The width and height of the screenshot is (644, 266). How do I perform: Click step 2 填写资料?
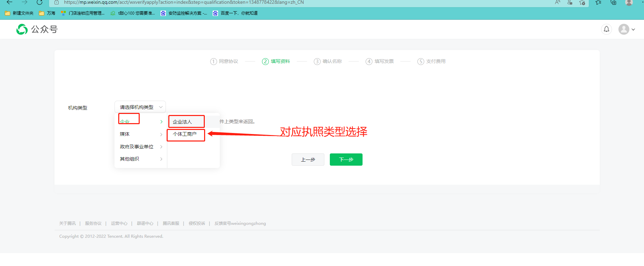pyautogui.click(x=276, y=61)
